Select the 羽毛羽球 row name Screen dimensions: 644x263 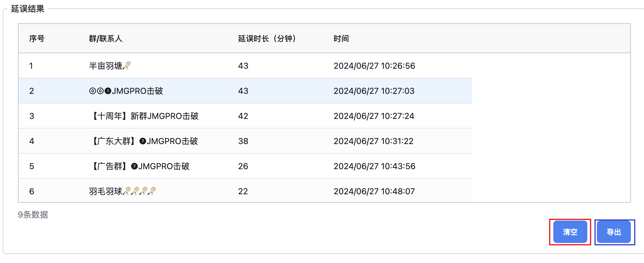(106, 191)
